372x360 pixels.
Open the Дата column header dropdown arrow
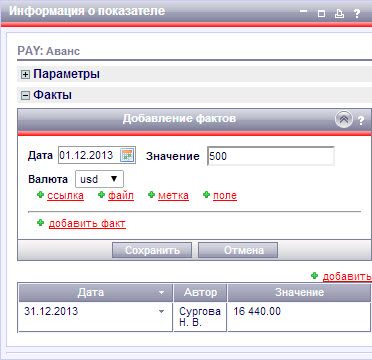[x=162, y=293]
